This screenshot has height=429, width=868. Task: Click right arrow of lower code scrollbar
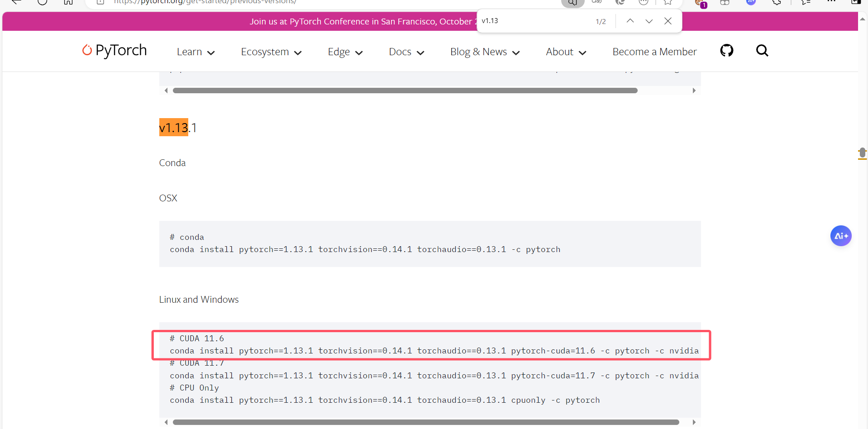coord(694,422)
